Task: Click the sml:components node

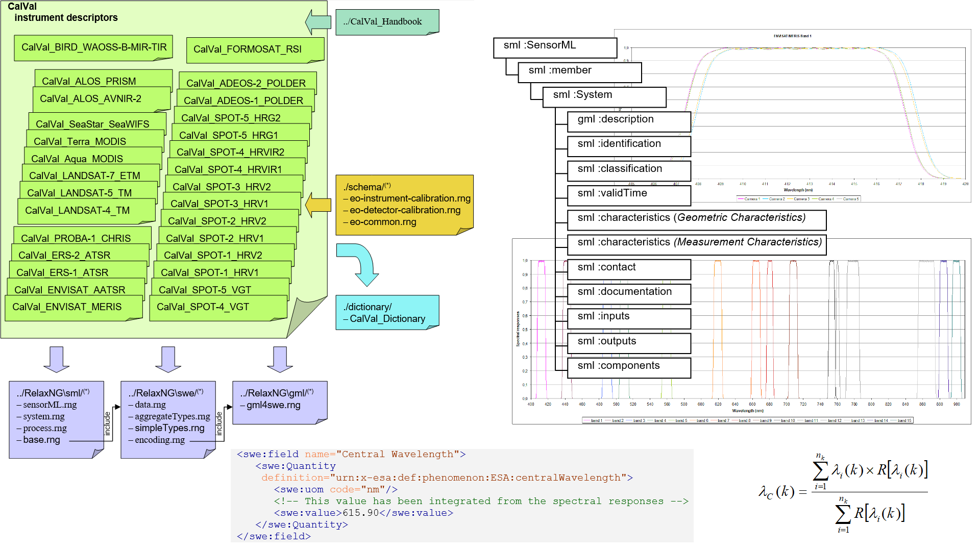Action: 629,368
